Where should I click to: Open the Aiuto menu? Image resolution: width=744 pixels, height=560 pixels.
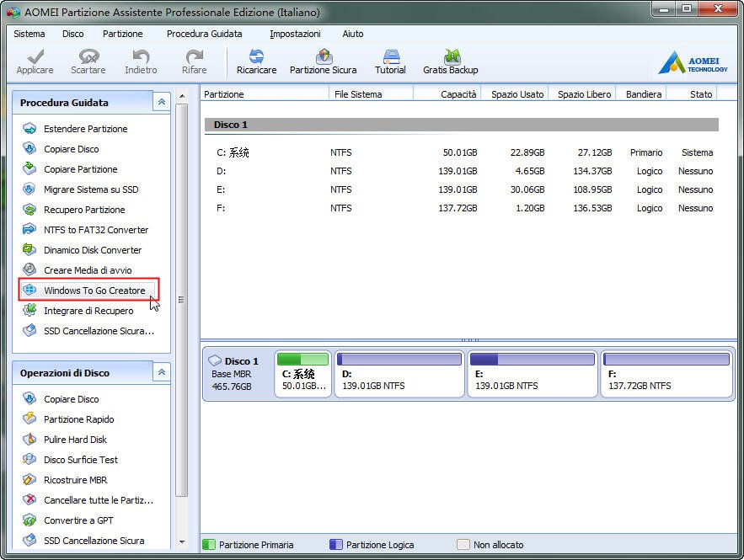pos(353,34)
